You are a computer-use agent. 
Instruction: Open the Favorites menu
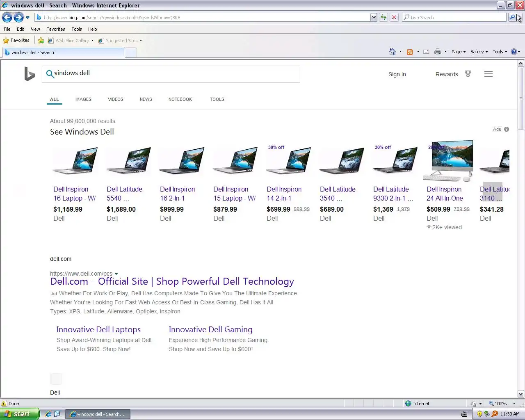55,29
